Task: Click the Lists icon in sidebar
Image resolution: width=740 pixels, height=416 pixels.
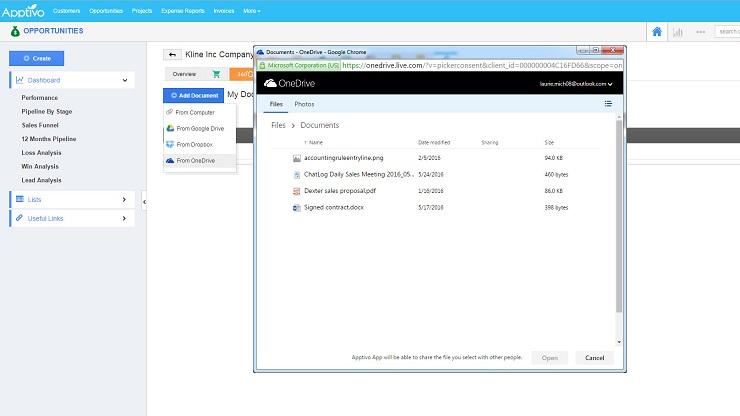Action: 20,199
